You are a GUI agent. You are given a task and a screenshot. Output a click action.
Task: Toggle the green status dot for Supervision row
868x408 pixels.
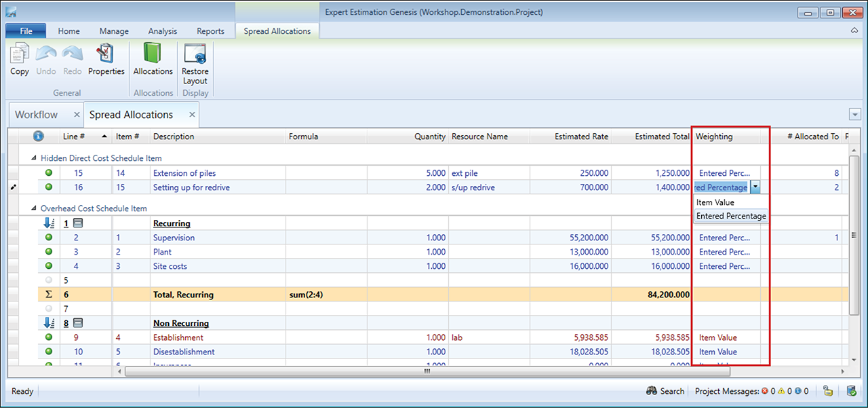click(49, 238)
